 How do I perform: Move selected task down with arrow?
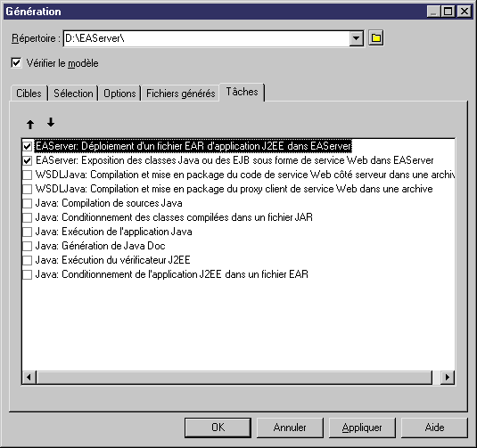[x=51, y=122]
